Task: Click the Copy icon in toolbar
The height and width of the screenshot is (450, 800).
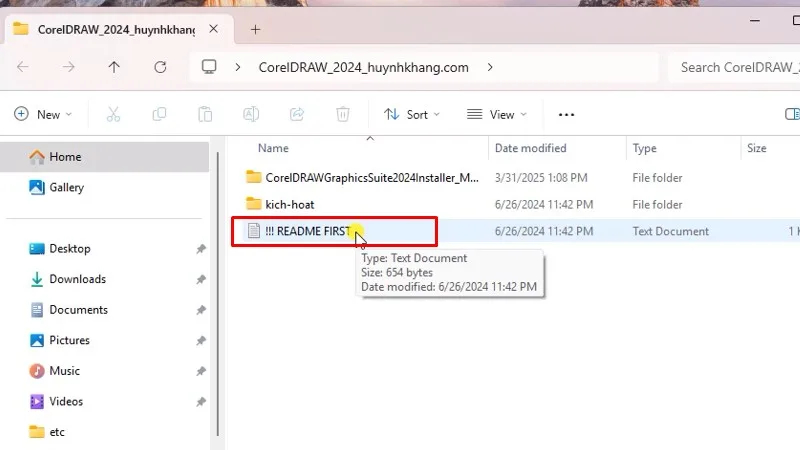Action: pyautogui.click(x=159, y=115)
